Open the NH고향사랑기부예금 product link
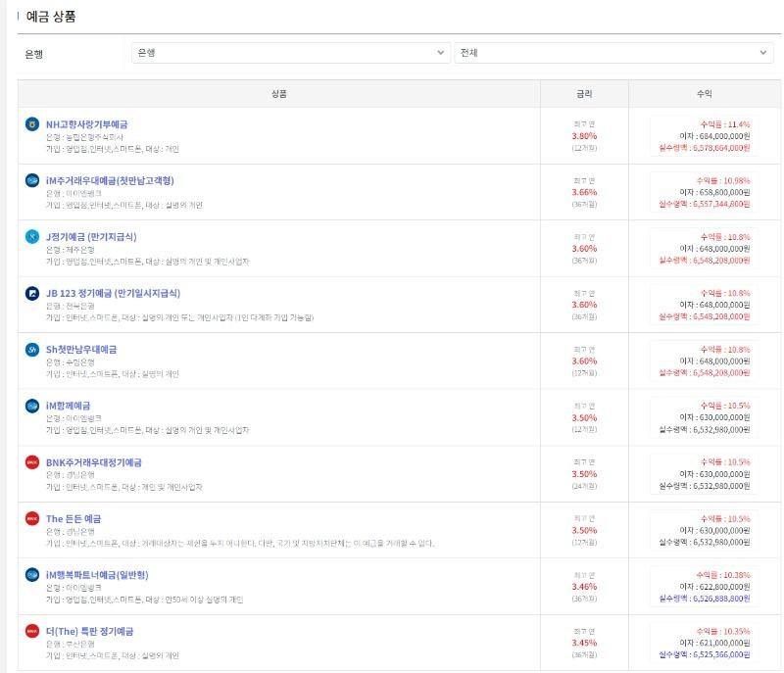The height and width of the screenshot is (673, 784). click(86, 124)
